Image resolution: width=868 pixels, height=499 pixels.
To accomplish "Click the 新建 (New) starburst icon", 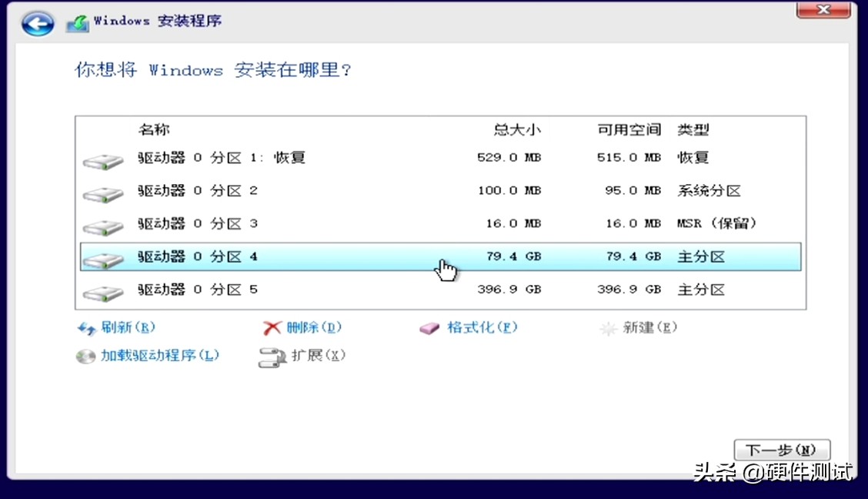I will [607, 327].
